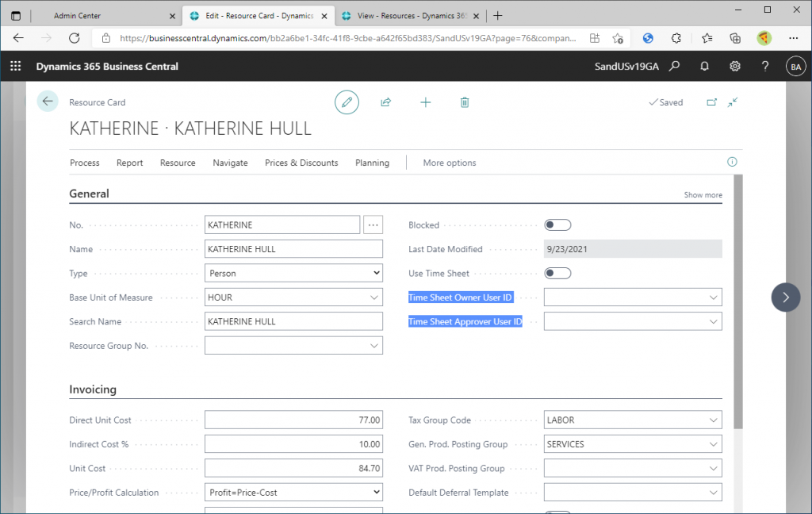
Task: Open the Prices & Discounts menu
Action: (301, 163)
